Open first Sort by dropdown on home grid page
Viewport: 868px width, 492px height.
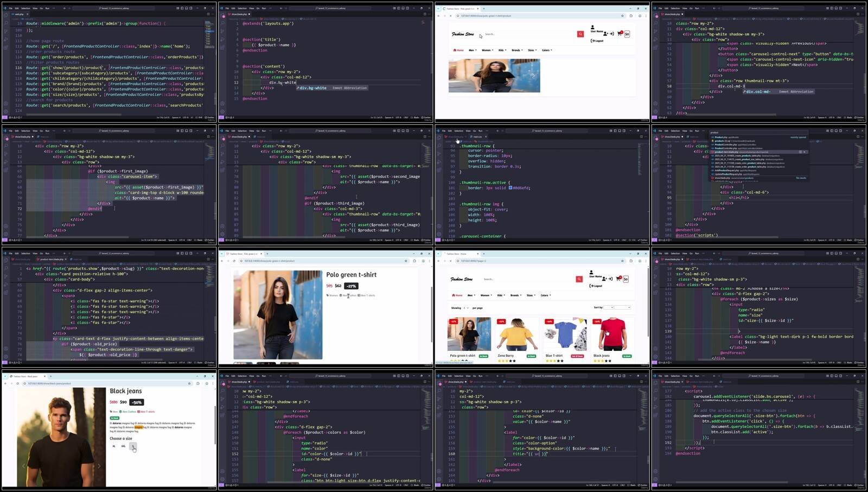(x=609, y=307)
